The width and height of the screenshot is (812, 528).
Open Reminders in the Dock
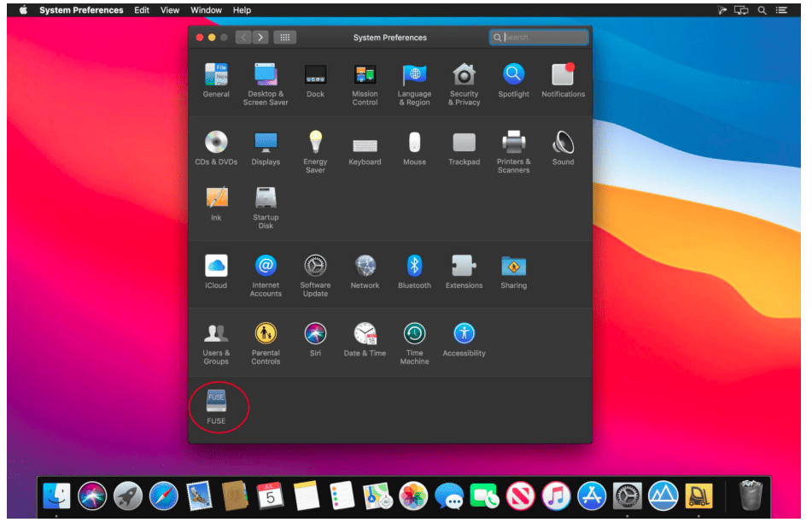(x=342, y=496)
